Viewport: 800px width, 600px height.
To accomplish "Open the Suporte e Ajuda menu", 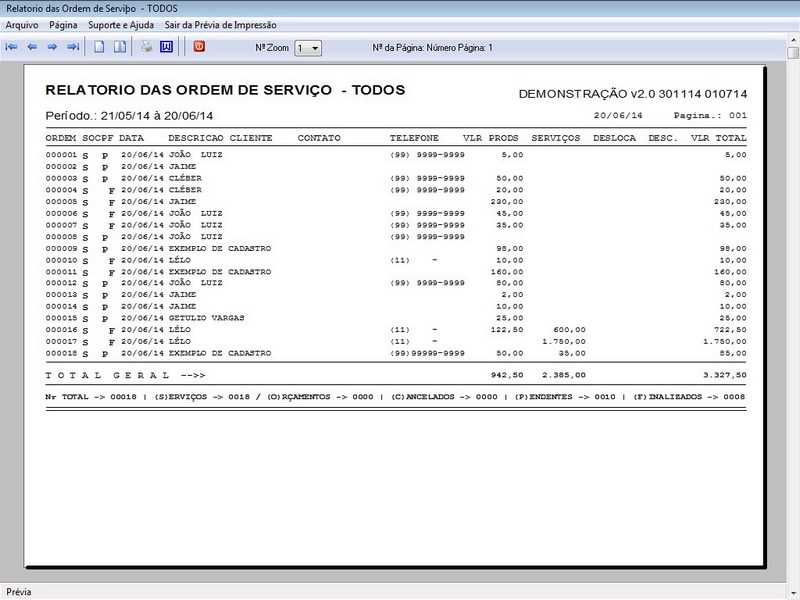I will 121,25.
